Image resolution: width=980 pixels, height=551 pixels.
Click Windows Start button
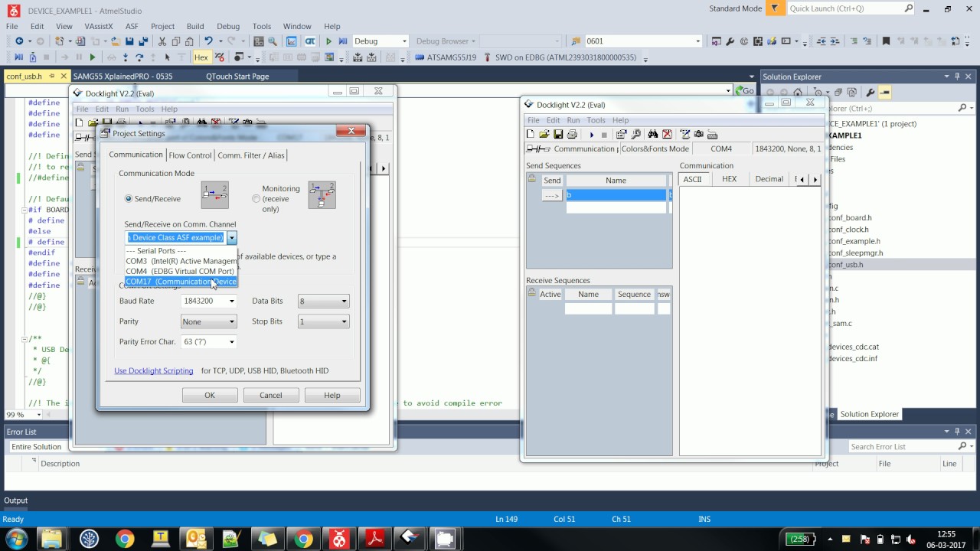pos(16,539)
